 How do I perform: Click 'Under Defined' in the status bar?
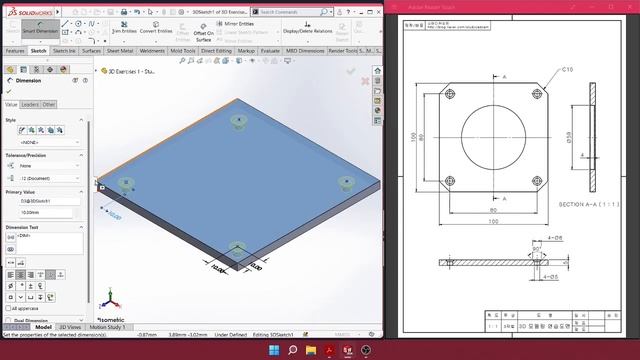tap(231, 334)
